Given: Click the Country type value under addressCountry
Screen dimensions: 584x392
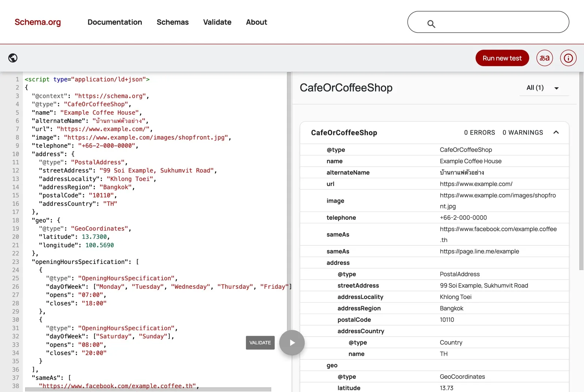Looking at the screenshot, I should coord(451,342).
